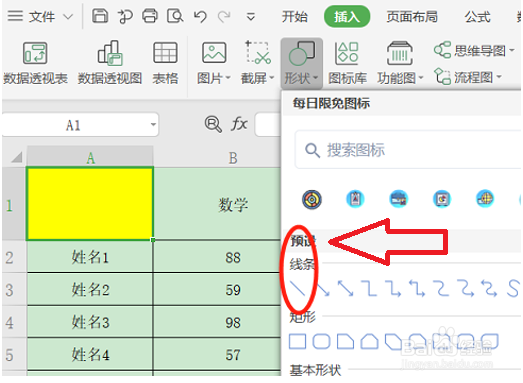
Task: Click the output-as-PDF icon beside Save
Action: [125, 16]
